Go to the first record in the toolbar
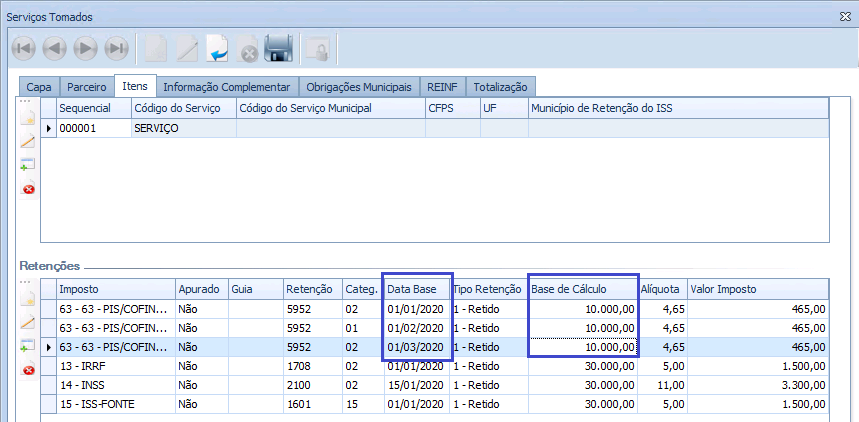The height and width of the screenshot is (422, 859). click(x=24, y=48)
